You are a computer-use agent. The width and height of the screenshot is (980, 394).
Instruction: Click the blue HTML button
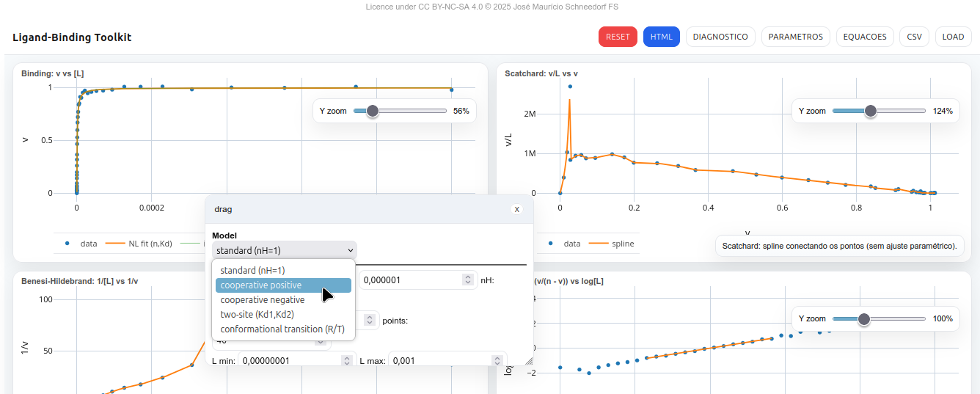pyautogui.click(x=661, y=37)
